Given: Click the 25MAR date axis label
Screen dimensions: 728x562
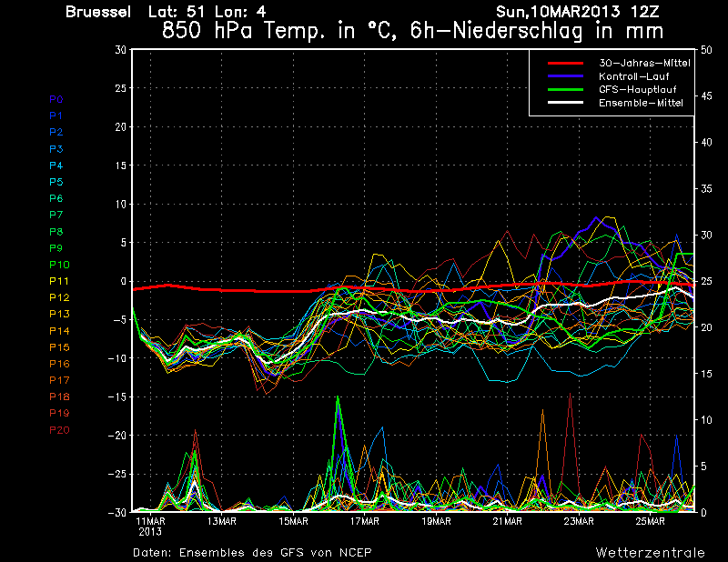Looking at the screenshot, I should [x=650, y=521].
